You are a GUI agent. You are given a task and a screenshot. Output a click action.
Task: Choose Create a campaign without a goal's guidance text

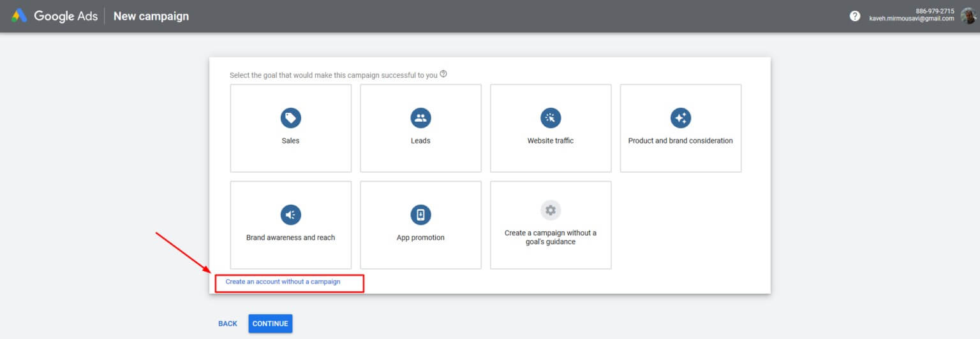point(551,237)
